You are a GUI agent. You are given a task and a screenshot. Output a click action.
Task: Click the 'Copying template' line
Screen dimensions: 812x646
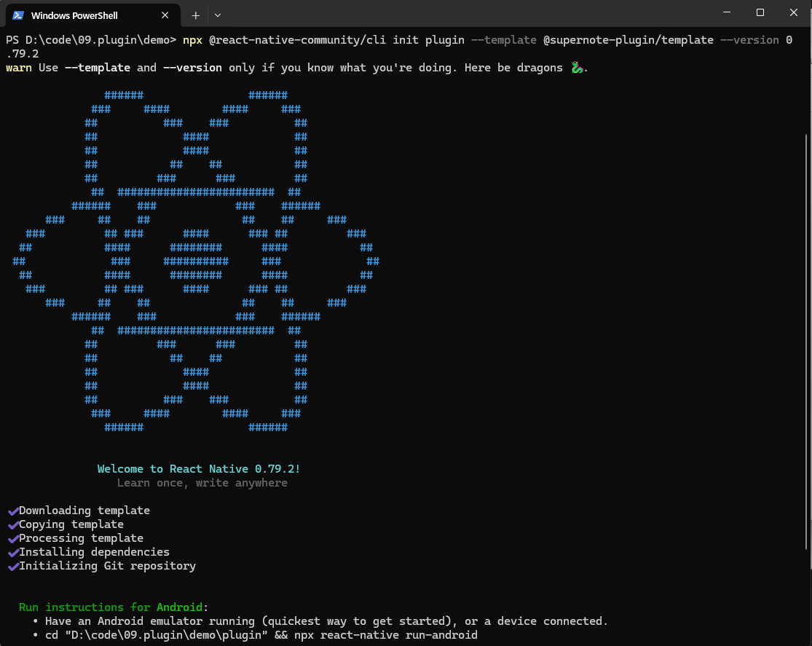[x=71, y=524]
